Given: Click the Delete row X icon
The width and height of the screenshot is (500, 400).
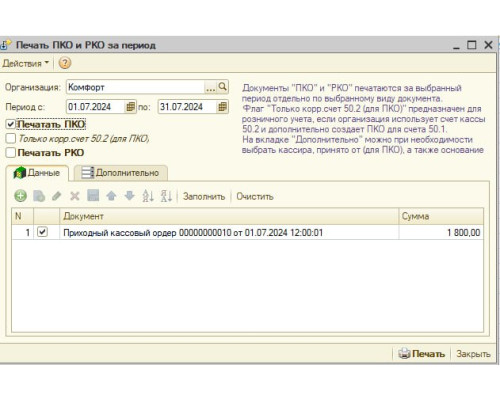Looking at the screenshot, I should pos(75,196).
